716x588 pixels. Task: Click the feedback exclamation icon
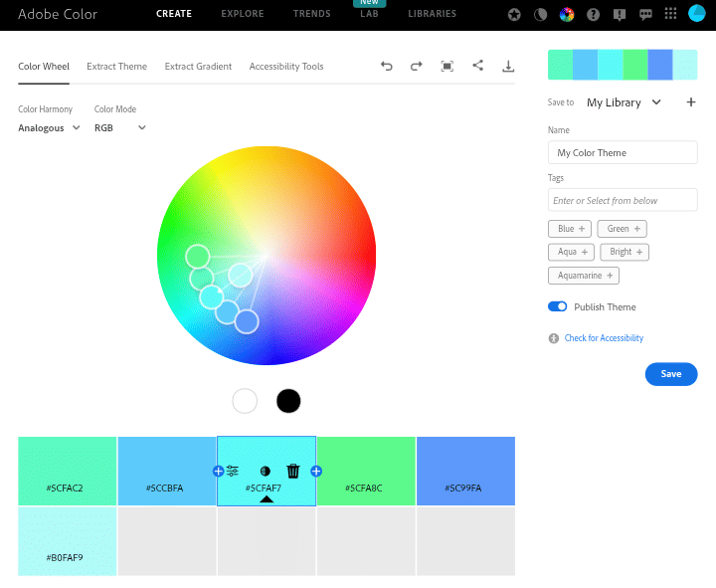[620, 15]
